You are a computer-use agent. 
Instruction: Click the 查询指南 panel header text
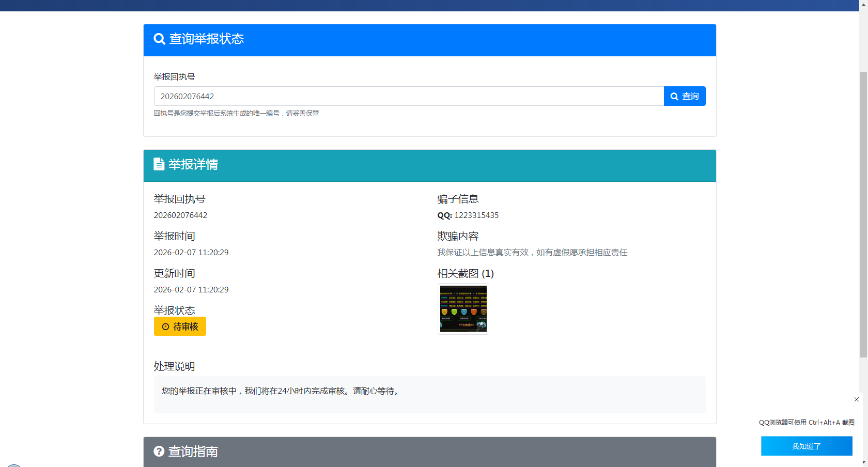tap(193, 452)
